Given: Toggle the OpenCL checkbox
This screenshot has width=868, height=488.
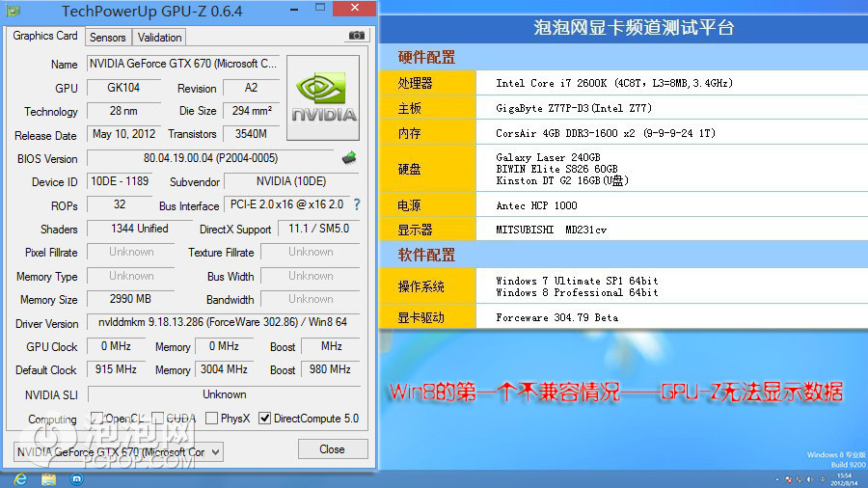Looking at the screenshot, I should (x=96, y=419).
